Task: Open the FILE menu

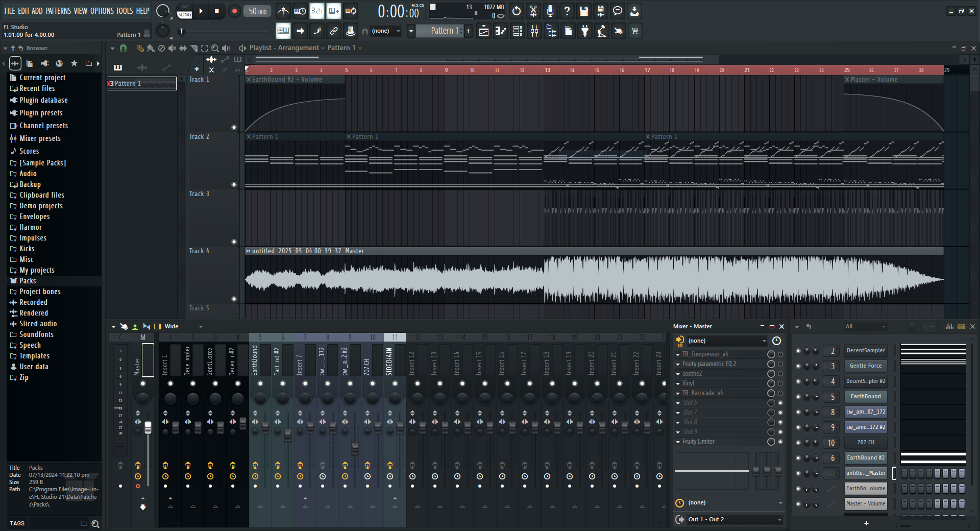Action: coord(9,11)
